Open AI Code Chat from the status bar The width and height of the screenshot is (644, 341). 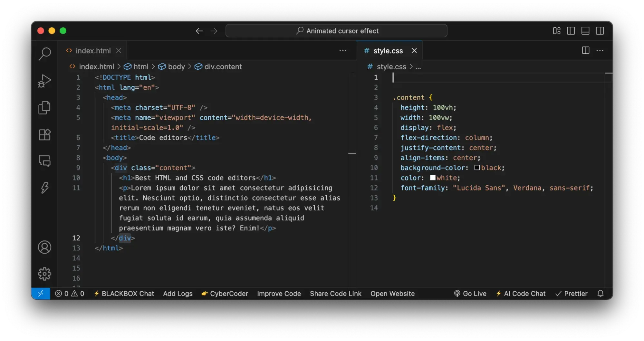point(521,294)
